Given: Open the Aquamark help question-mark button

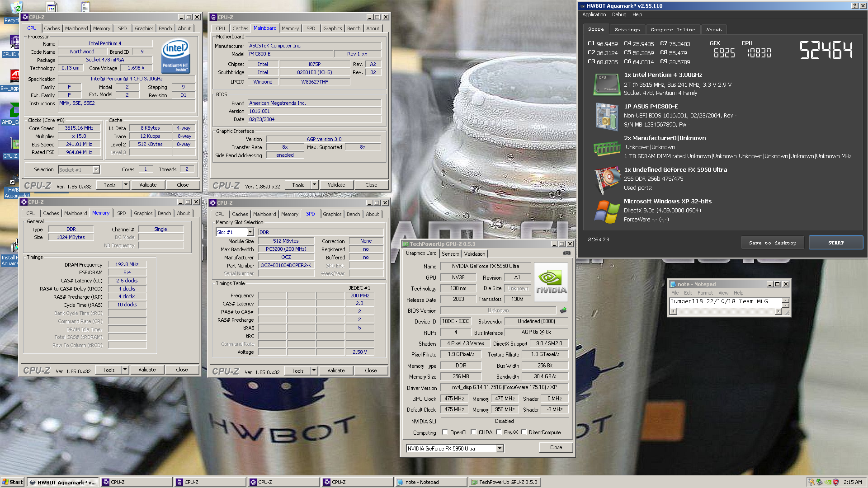Looking at the screenshot, I should [x=854, y=6].
